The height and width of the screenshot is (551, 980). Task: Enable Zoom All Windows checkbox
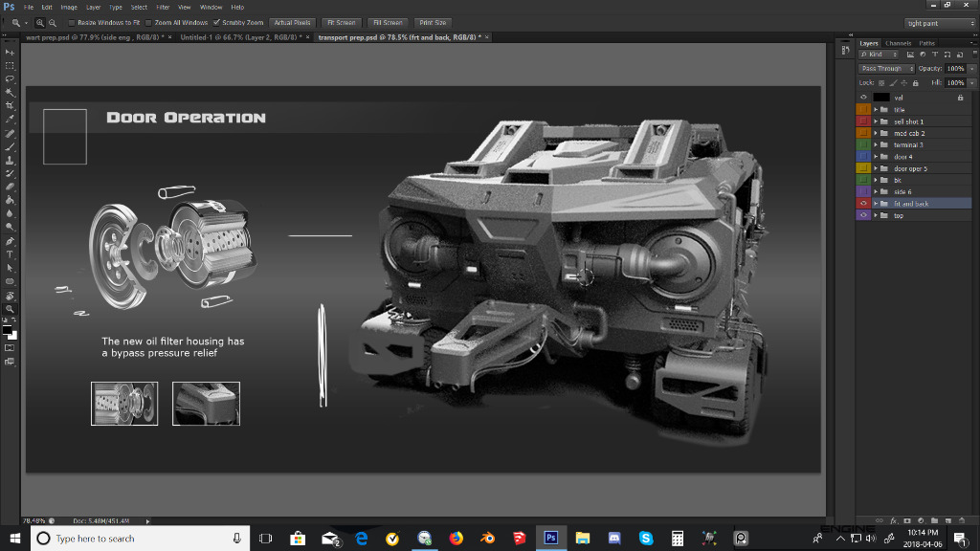pyautogui.click(x=148, y=23)
